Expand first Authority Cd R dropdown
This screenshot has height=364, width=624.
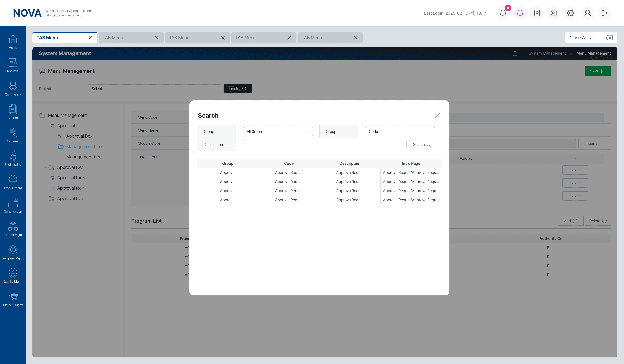click(x=551, y=248)
